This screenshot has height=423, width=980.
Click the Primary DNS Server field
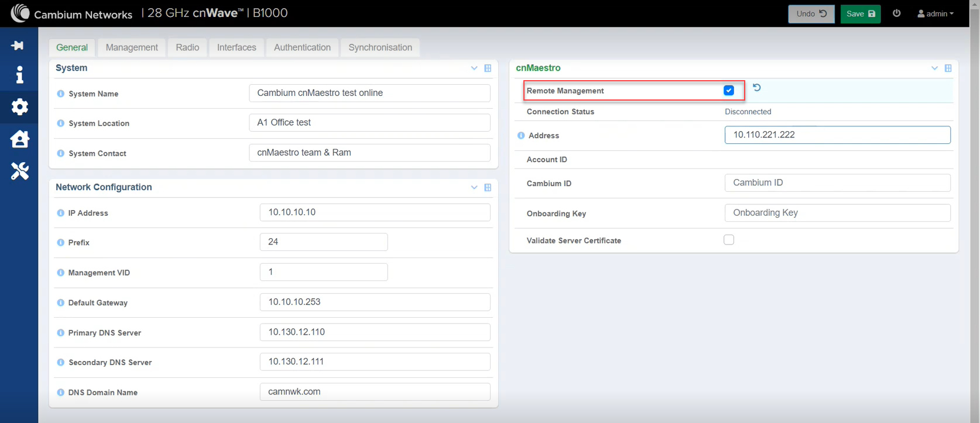(375, 332)
